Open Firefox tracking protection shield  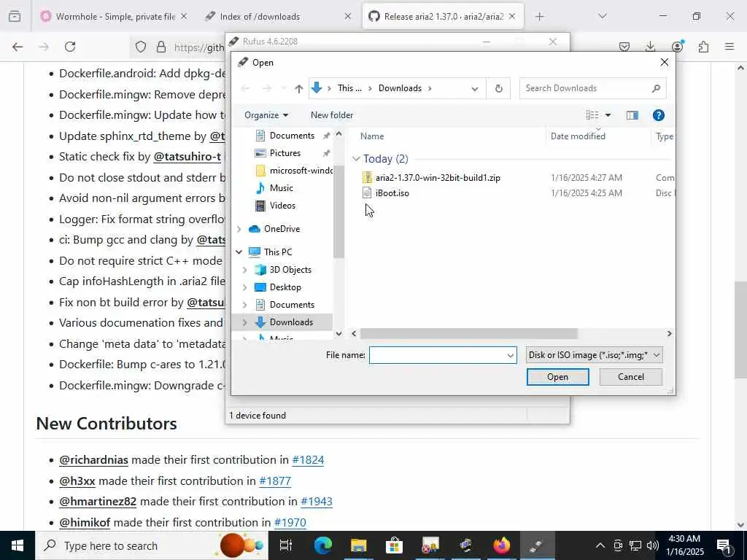(141, 47)
